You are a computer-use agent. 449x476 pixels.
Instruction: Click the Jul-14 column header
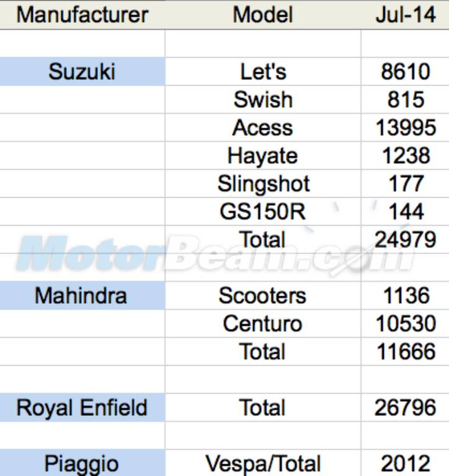[406, 15]
